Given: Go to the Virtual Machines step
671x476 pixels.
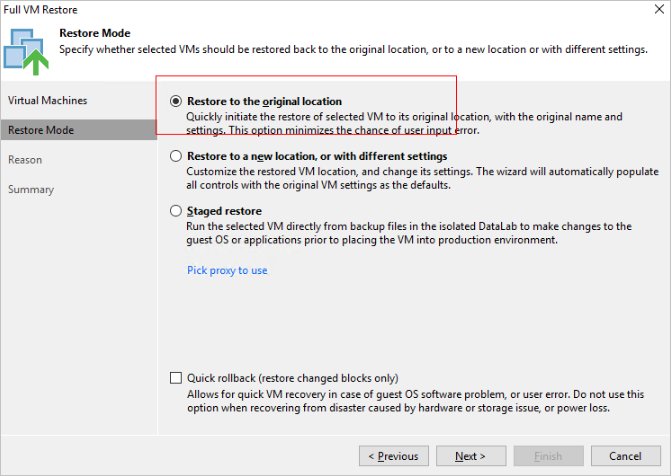Looking at the screenshot, I should pos(47,101).
